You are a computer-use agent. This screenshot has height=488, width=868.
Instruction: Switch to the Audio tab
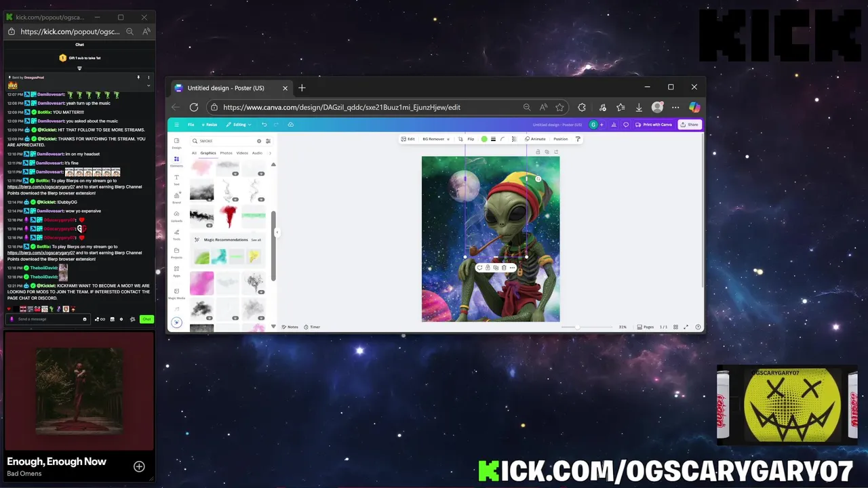[x=257, y=153]
